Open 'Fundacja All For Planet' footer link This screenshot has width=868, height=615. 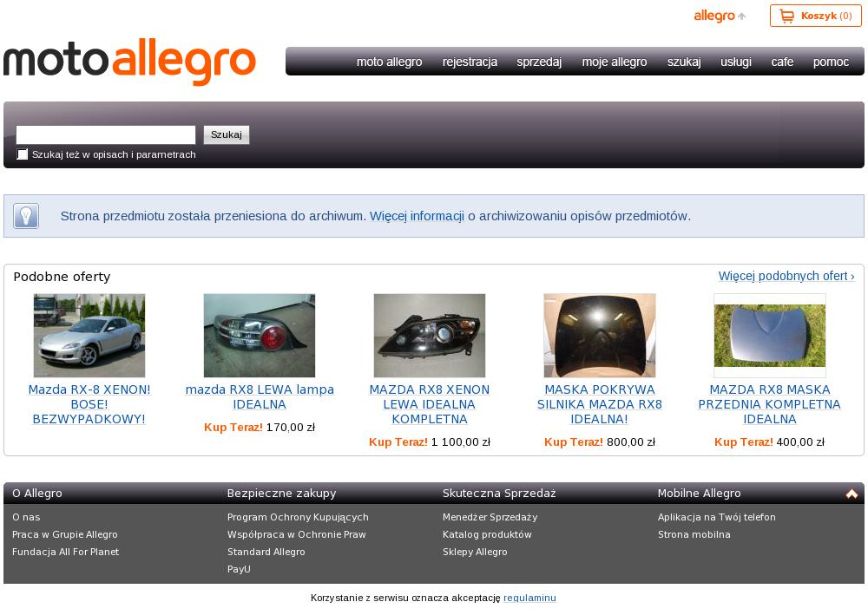click(65, 552)
